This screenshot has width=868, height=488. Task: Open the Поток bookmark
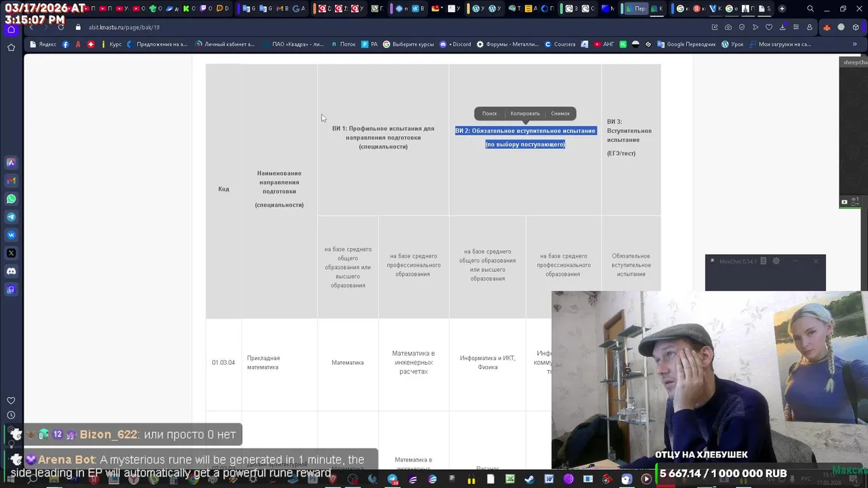tap(343, 44)
